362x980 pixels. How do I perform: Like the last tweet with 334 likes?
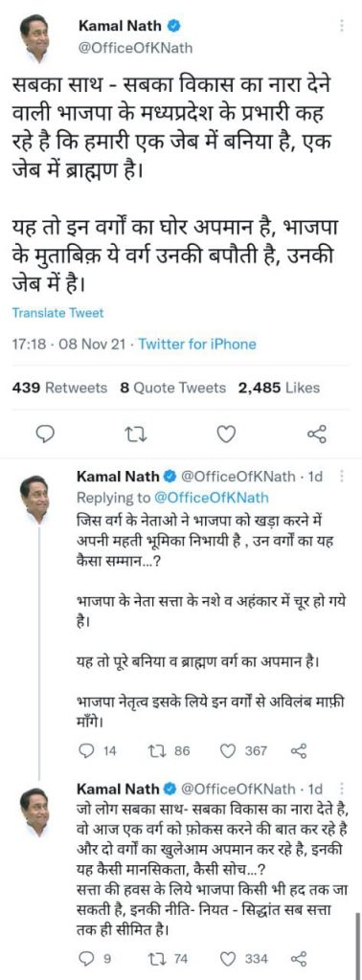tap(245, 959)
